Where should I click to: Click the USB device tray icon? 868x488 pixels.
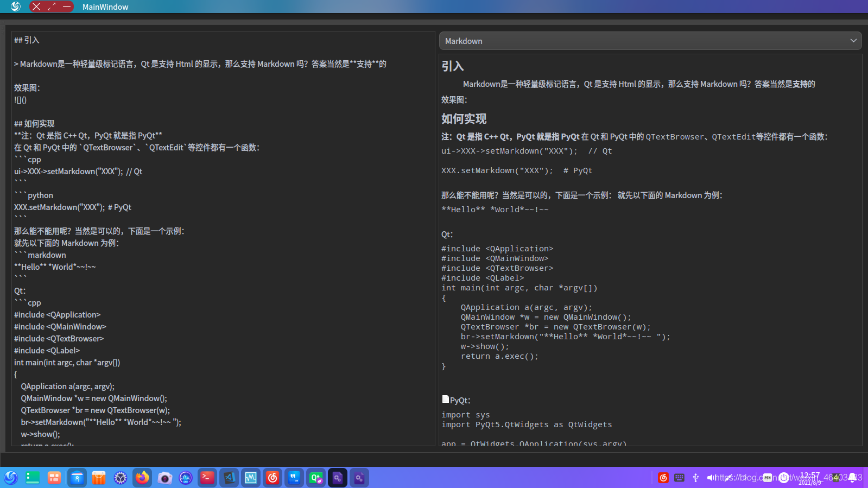pyautogui.click(x=695, y=478)
